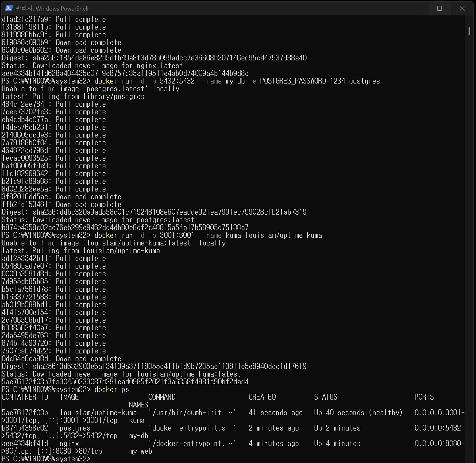The width and height of the screenshot is (476, 463).
Task: Click the port mapping '5432:5432' in the command
Action: 177,81
